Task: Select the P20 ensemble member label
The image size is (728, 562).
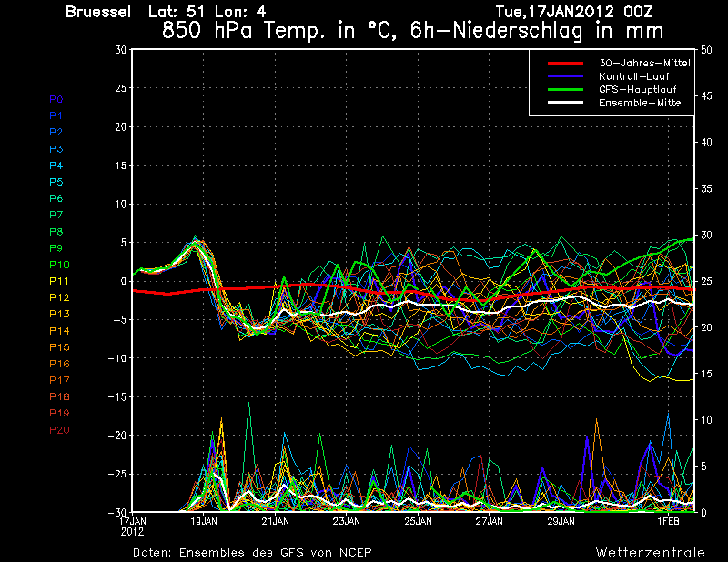Action: tap(59, 429)
